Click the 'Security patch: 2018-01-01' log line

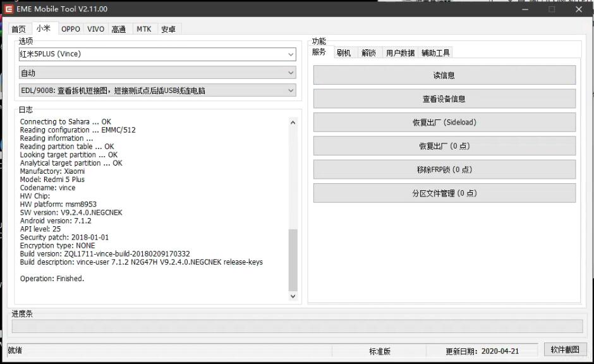tap(64, 238)
